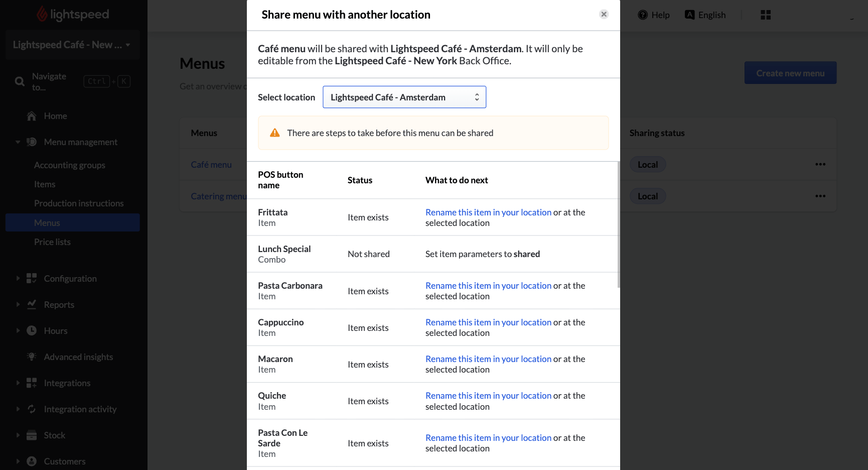This screenshot has width=868, height=470.
Task: Click the Customers icon in sidebar
Action: coord(32,461)
